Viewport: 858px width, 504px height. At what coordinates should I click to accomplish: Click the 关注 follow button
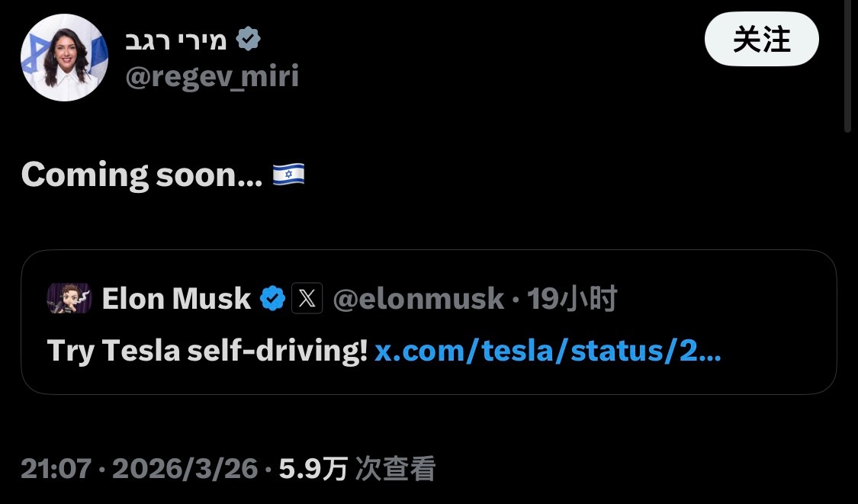[761, 38]
